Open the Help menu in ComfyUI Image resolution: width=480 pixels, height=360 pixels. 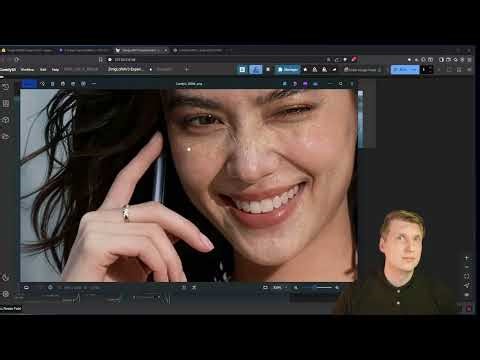(x=55, y=70)
